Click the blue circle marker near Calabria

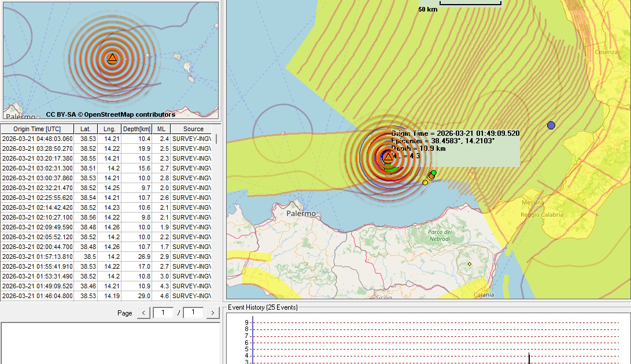click(x=551, y=125)
